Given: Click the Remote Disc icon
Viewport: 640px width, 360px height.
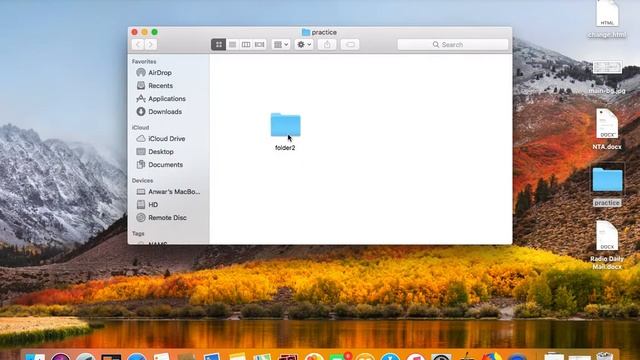Looking at the screenshot, I should pyautogui.click(x=141, y=218).
